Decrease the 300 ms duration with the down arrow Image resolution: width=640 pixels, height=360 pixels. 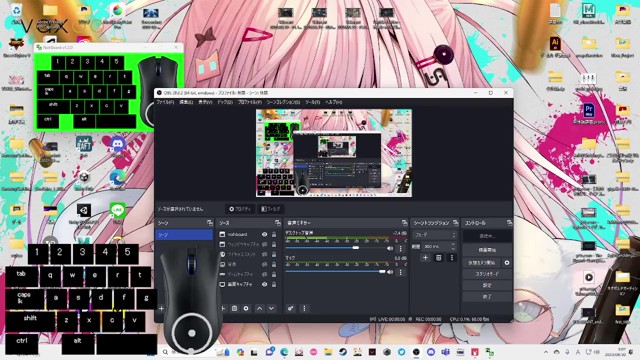(x=453, y=249)
